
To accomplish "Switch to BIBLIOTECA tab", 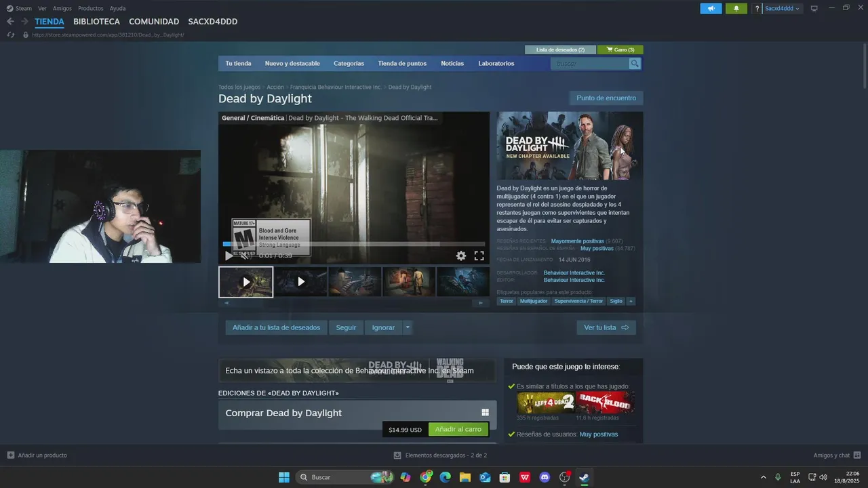I will click(96, 22).
